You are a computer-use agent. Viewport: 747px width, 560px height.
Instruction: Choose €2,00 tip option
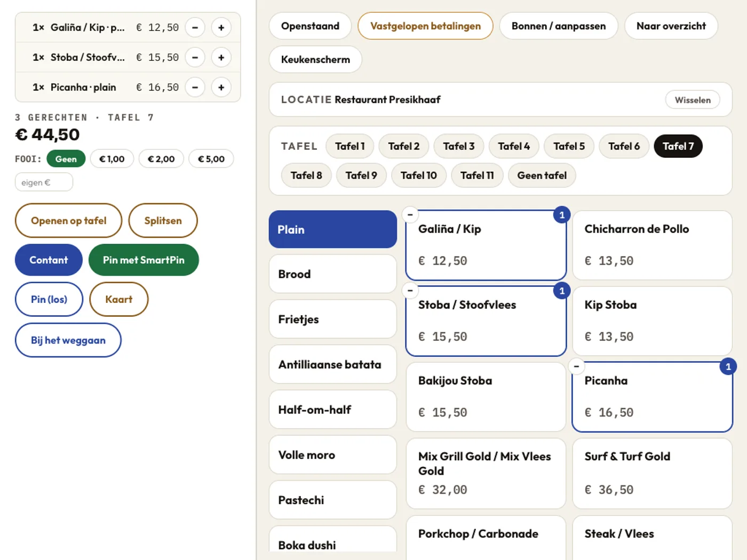[x=161, y=159]
